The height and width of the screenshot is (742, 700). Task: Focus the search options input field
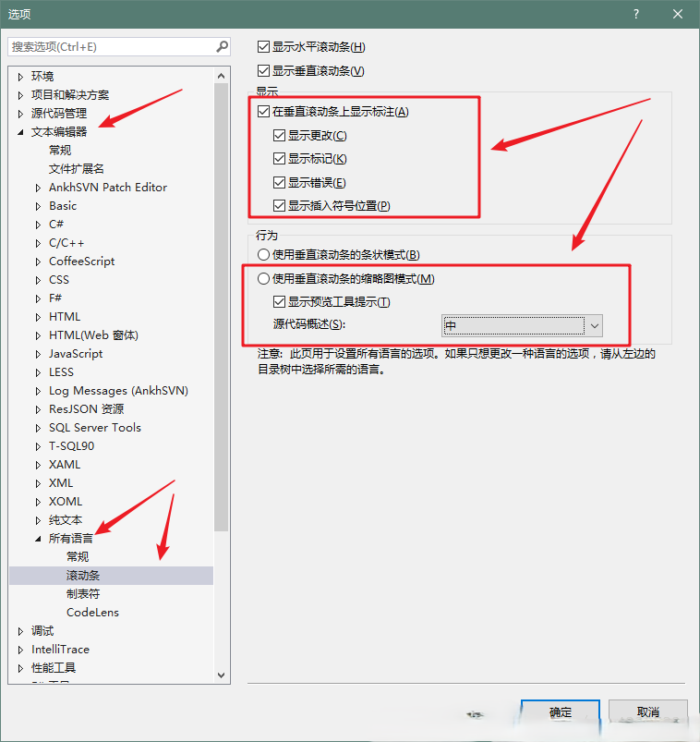[x=119, y=47]
